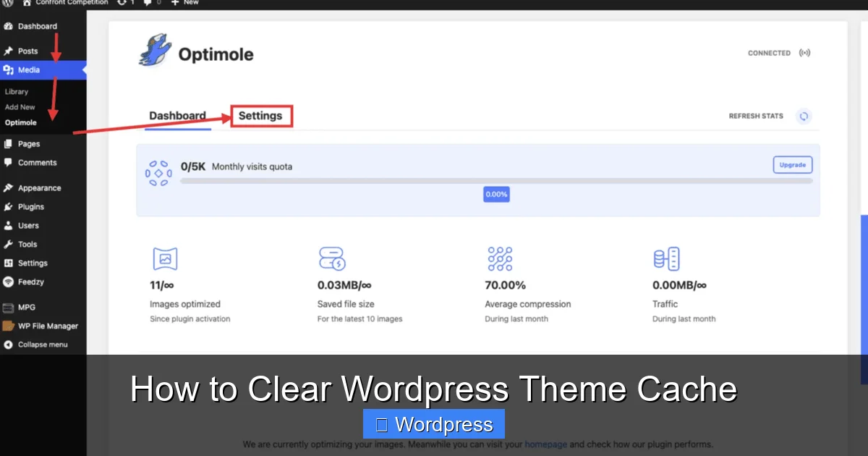Click the 70.00% average compression value
This screenshot has width=868, height=456.
(x=505, y=285)
